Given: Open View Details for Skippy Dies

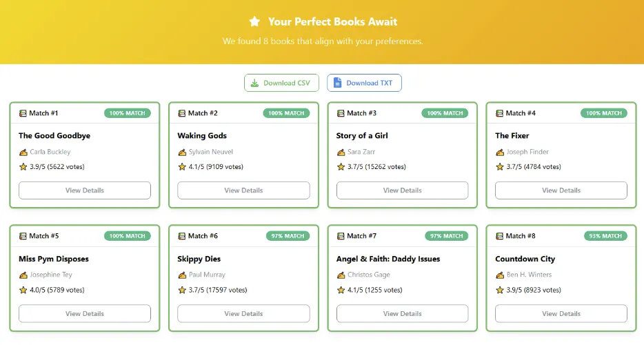Looking at the screenshot, I should pos(243,313).
